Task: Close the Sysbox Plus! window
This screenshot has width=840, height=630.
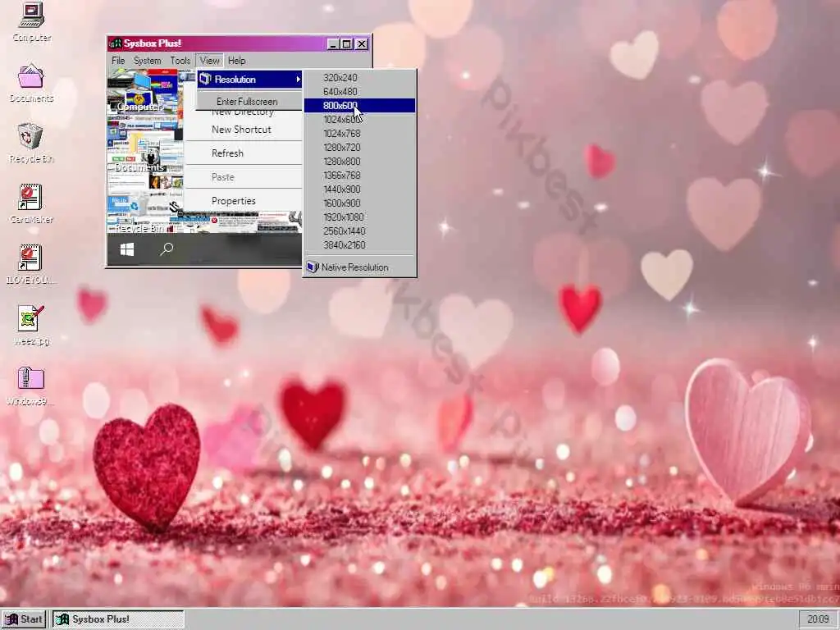Action: click(362, 44)
